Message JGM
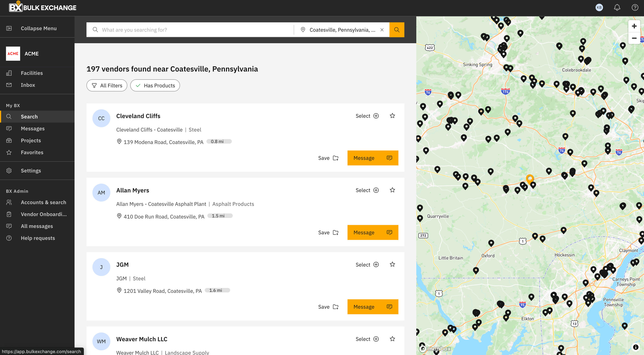Image resolution: width=644 pixels, height=355 pixels. 373,307
